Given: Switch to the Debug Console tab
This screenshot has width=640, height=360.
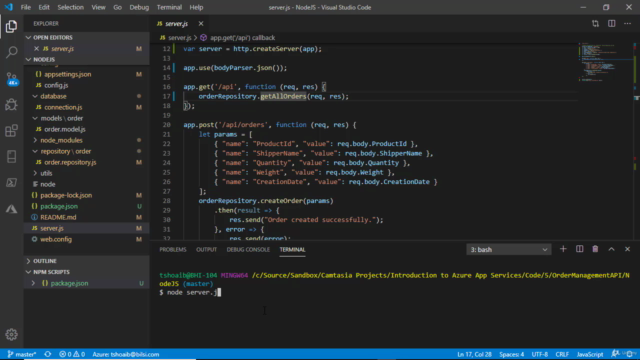Looking at the screenshot, I should point(248,249).
